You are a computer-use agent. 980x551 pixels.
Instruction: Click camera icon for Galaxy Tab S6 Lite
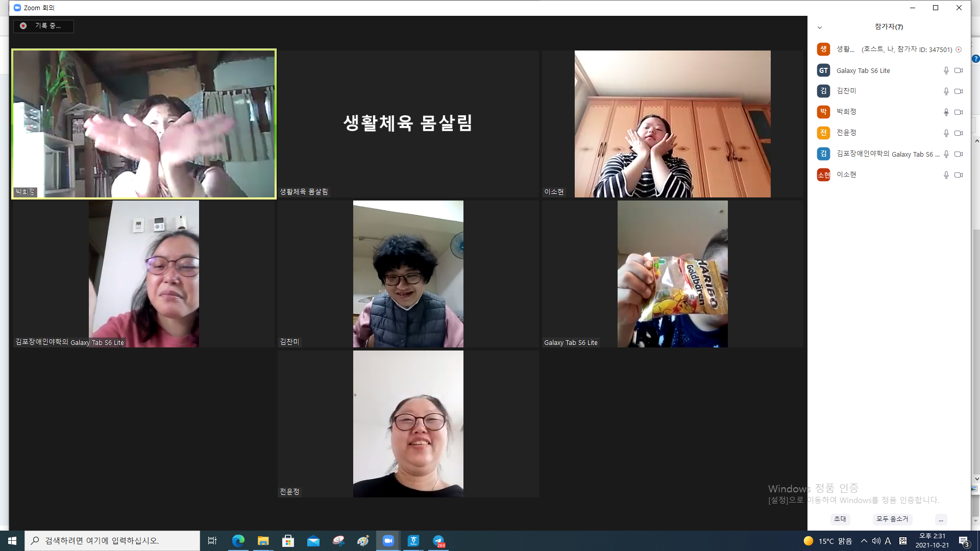pos(959,70)
